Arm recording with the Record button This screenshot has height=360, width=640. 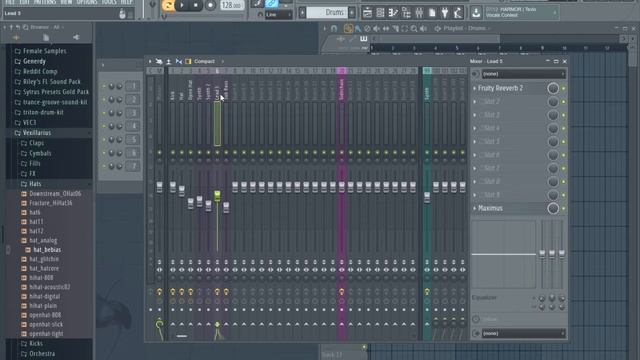pyautogui.click(x=210, y=5)
